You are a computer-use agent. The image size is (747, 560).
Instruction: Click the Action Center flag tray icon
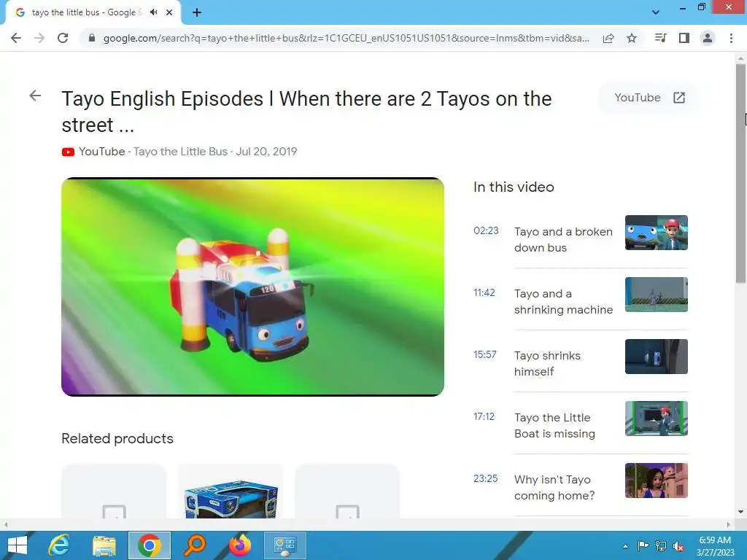[x=643, y=546]
